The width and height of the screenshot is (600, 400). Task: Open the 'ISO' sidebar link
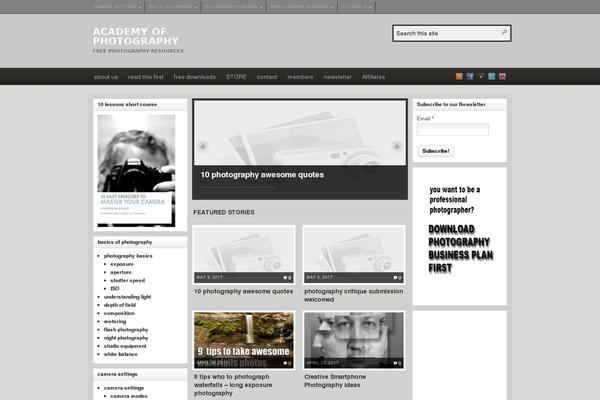115,289
